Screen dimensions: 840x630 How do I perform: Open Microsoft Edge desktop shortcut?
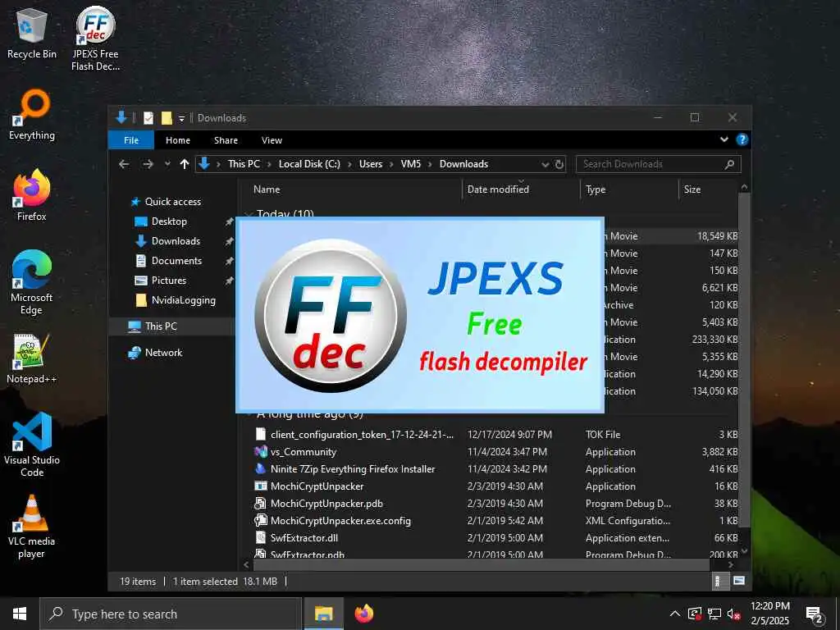point(32,282)
